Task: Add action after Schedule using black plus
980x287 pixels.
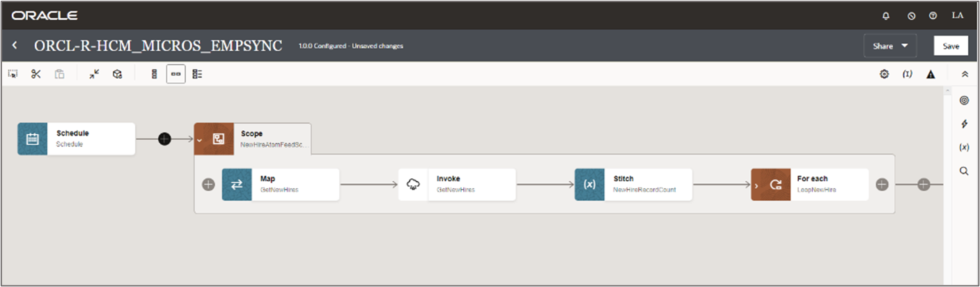Action: point(164,139)
